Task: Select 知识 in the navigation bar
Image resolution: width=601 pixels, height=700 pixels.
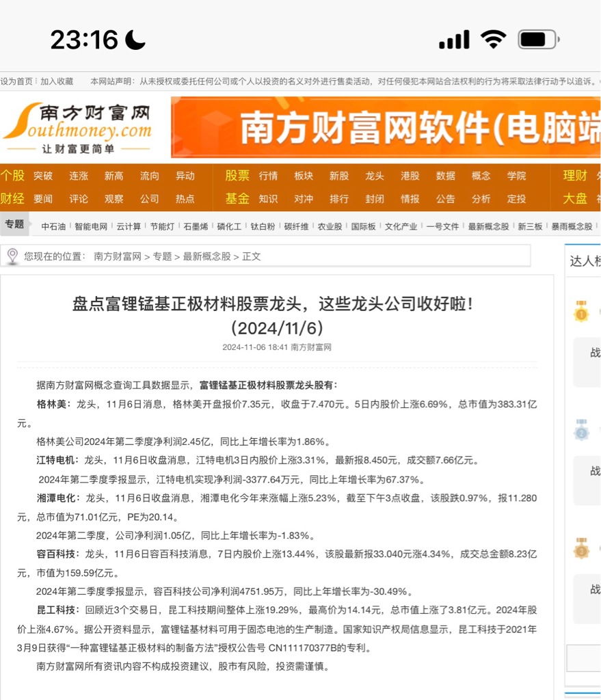Action: pos(268,199)
